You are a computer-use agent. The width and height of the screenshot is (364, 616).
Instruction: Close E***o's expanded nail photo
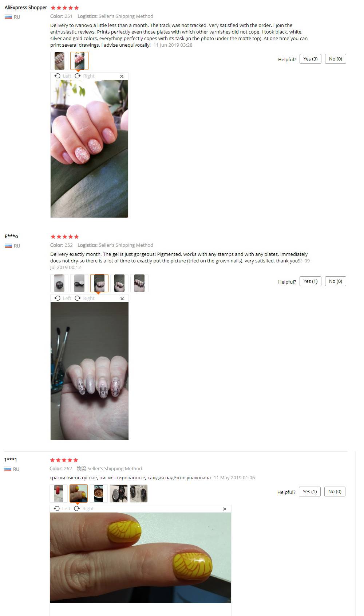pyautogui.click(x=122, y=299)
